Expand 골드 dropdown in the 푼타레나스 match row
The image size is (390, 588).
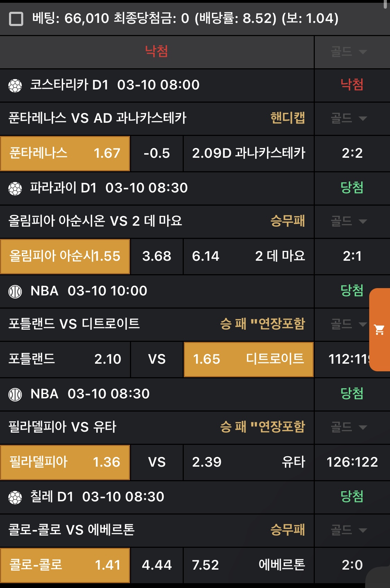pos(349,119)
